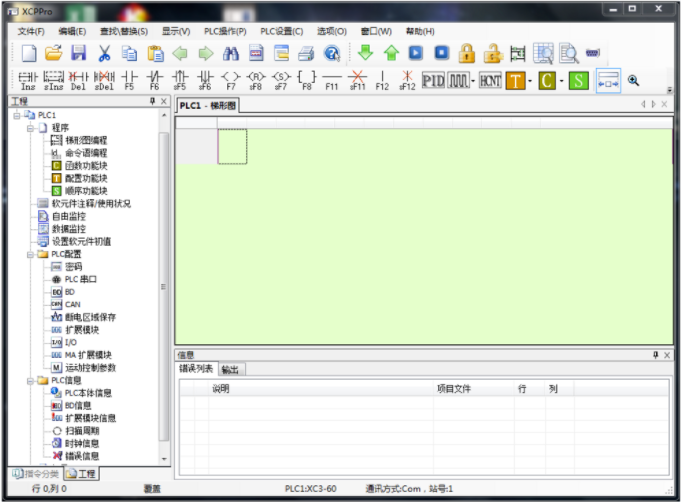Toggle auto-hide pin on 信息 panel
The width and height of the screenshot is (681, 502).
click(x=656, y=355)
